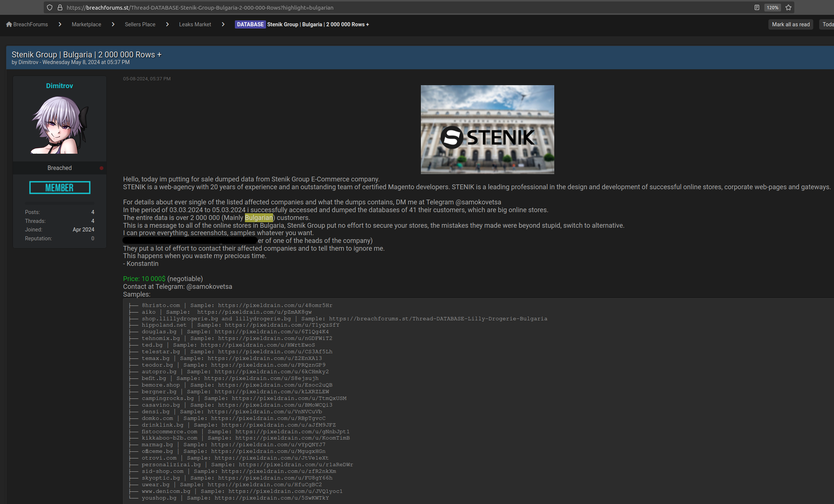This screenshot has width=834, height=504.
Task: Click the MEMBER badge
Action: (60, 188)
